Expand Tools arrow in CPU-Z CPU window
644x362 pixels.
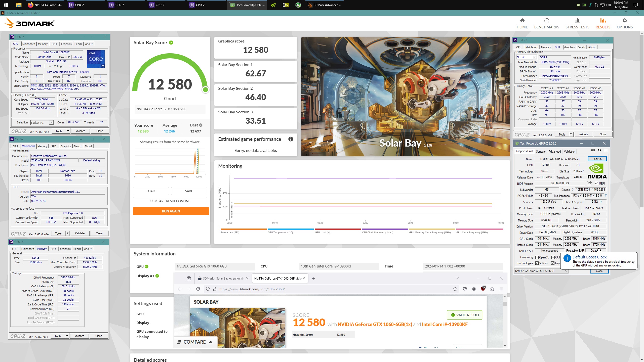(x=68, y=131)
